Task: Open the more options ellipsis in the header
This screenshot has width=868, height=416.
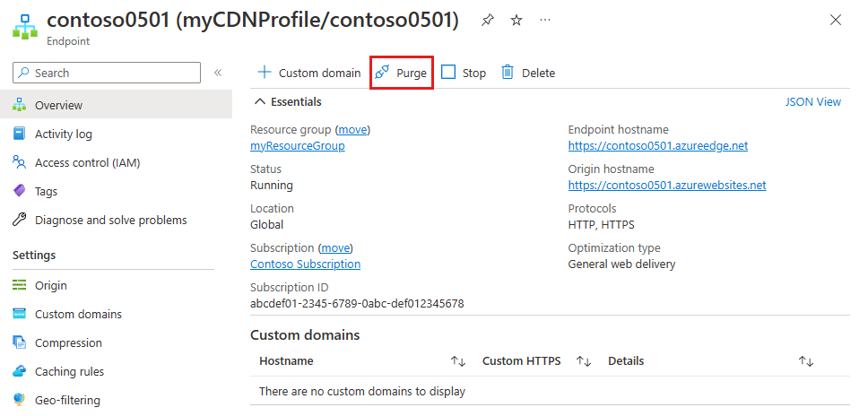Action: [545, 21]
